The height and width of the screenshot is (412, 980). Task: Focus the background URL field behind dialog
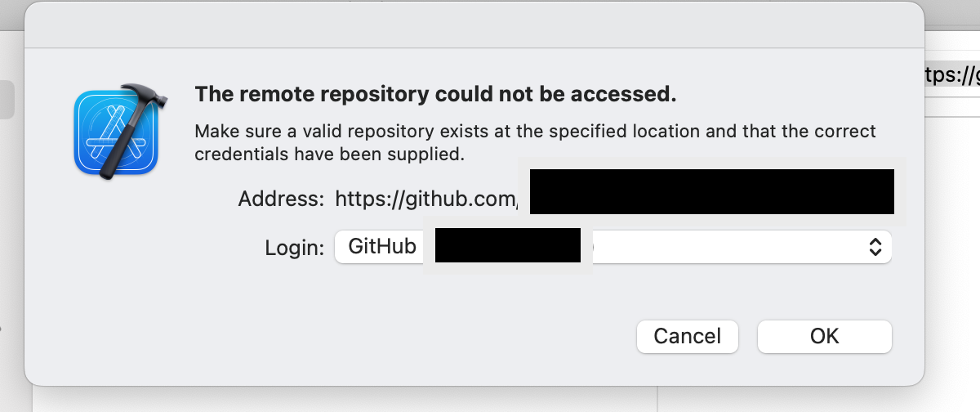pyautogui.click(x=952, y=76)
